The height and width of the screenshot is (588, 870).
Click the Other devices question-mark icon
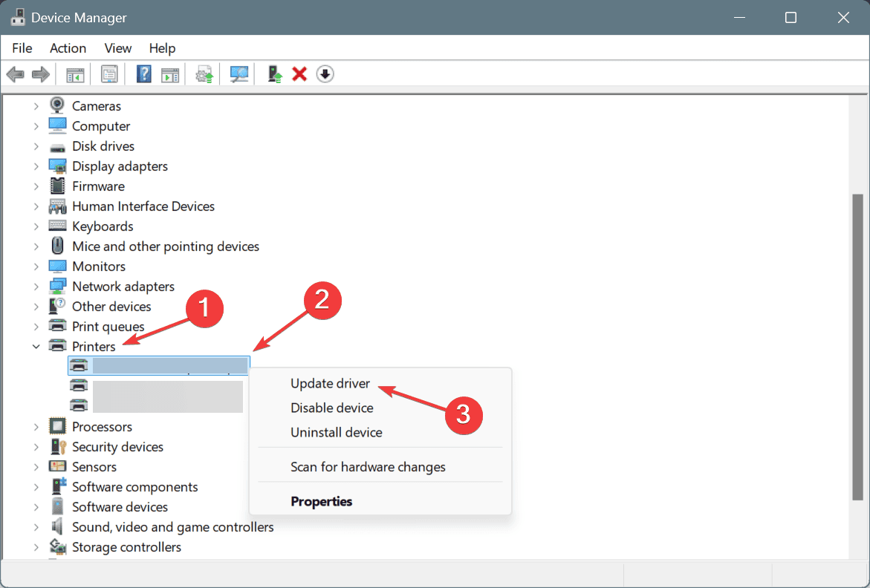pyautogui.click(x=57, y=306)
